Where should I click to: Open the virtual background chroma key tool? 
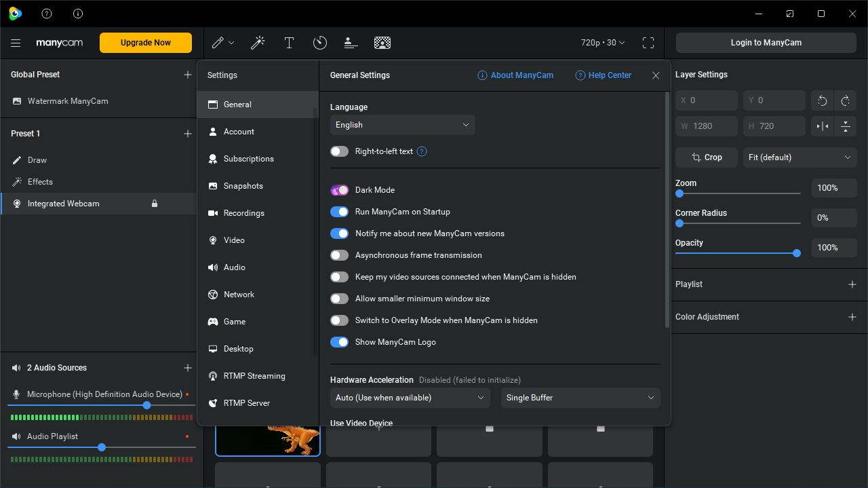(382, 43)
